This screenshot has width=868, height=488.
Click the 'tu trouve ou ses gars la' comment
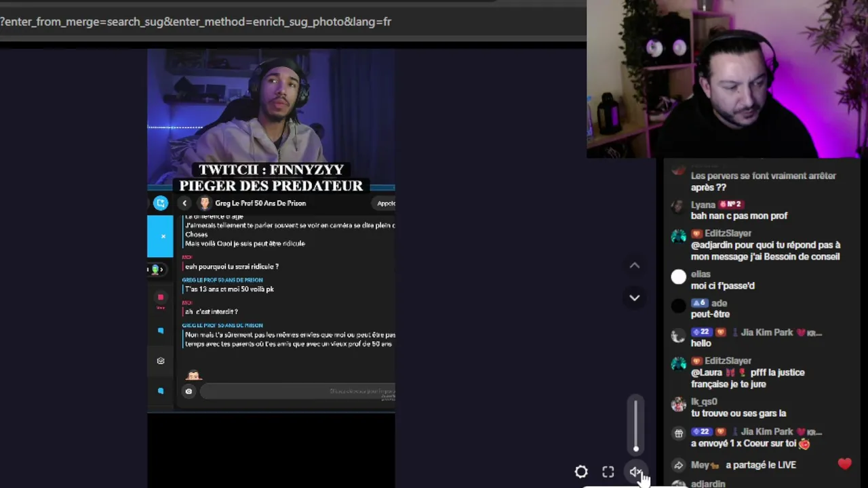[x=738, y=413]
